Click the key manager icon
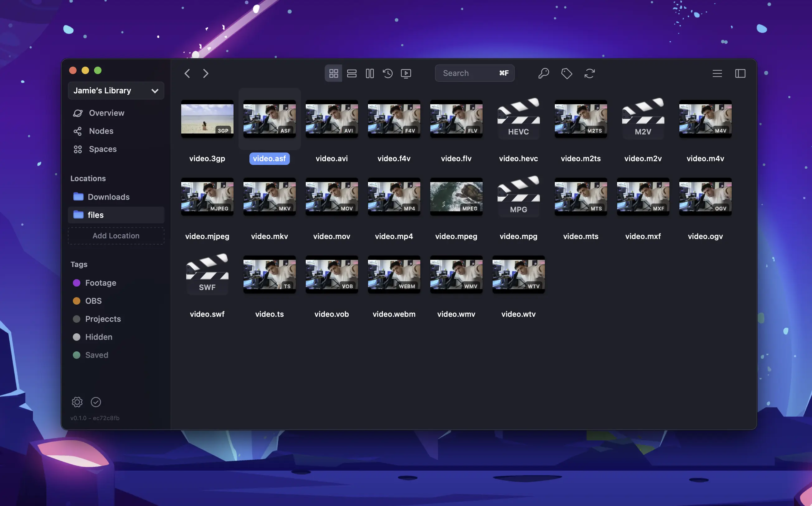Screen dimensions: 812x506 [x=543, y=73]
